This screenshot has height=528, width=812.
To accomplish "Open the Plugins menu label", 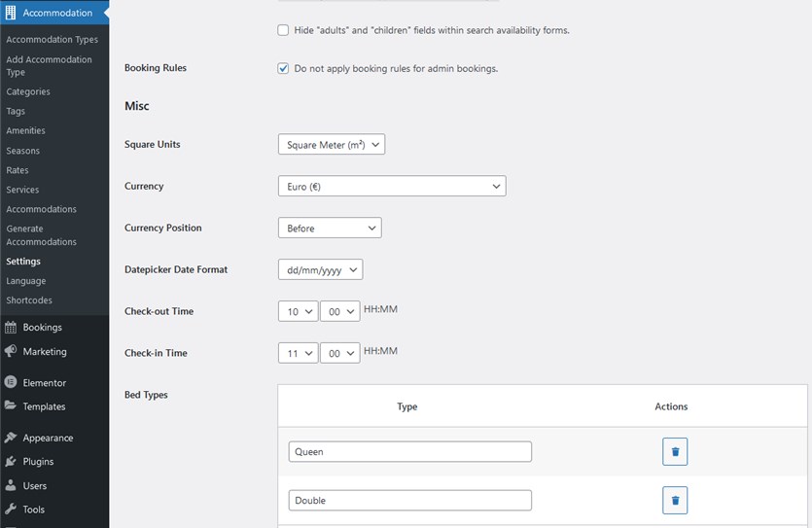I will 38,461.
